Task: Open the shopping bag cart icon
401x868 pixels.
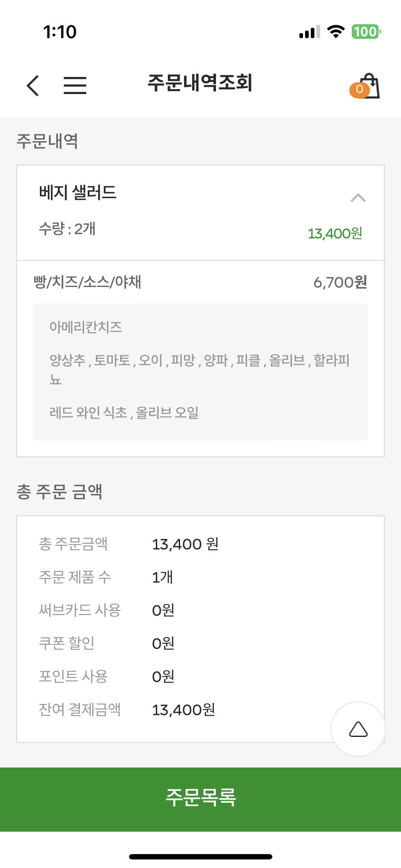Action: pos(369,86)
